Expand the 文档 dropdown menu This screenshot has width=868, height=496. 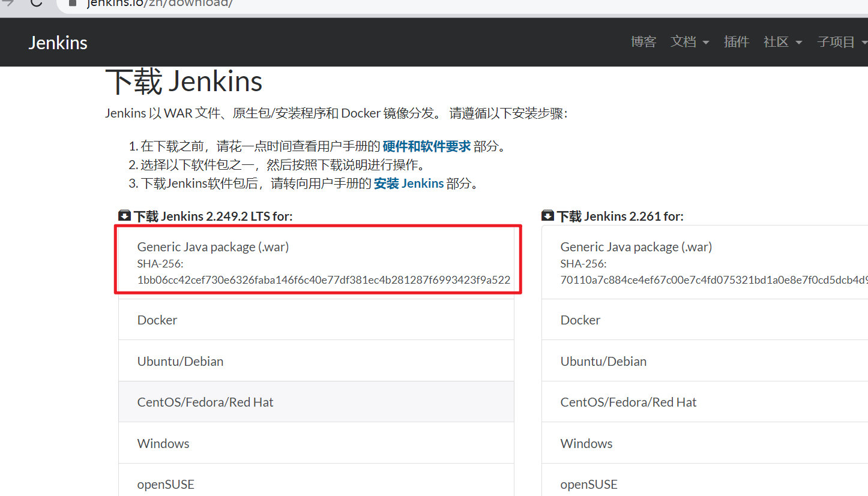click(690, 42)
